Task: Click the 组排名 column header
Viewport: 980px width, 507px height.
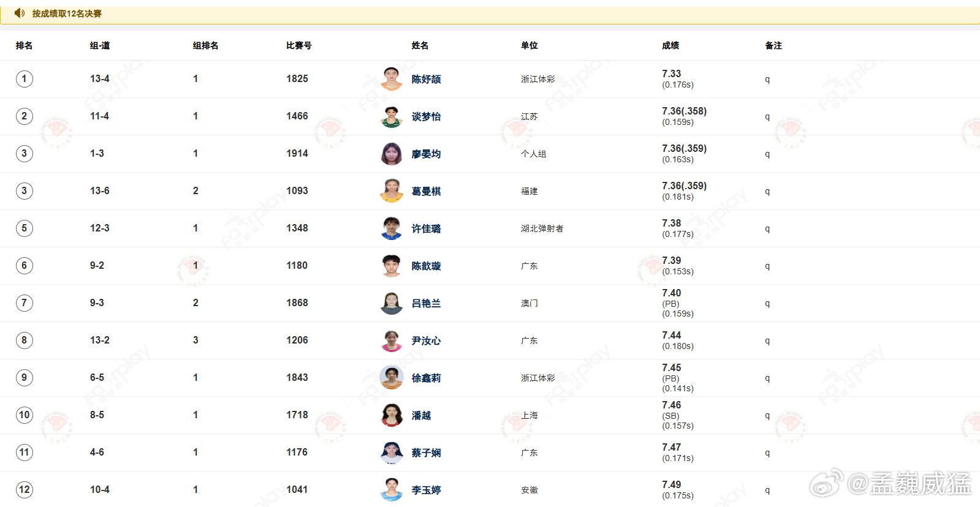Action: point(205,45)
